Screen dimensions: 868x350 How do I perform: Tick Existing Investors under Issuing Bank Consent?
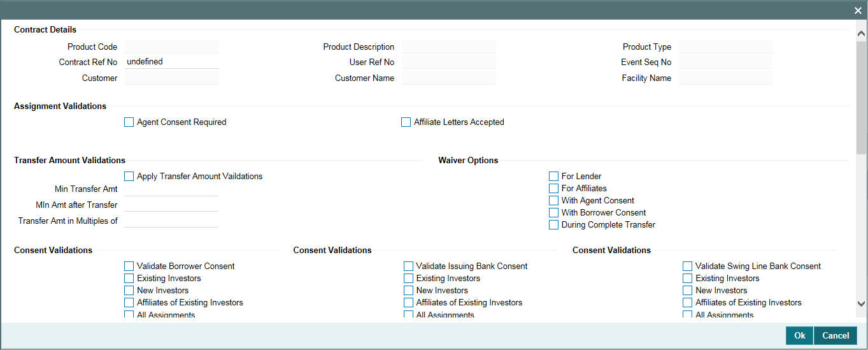click(408, 279)
